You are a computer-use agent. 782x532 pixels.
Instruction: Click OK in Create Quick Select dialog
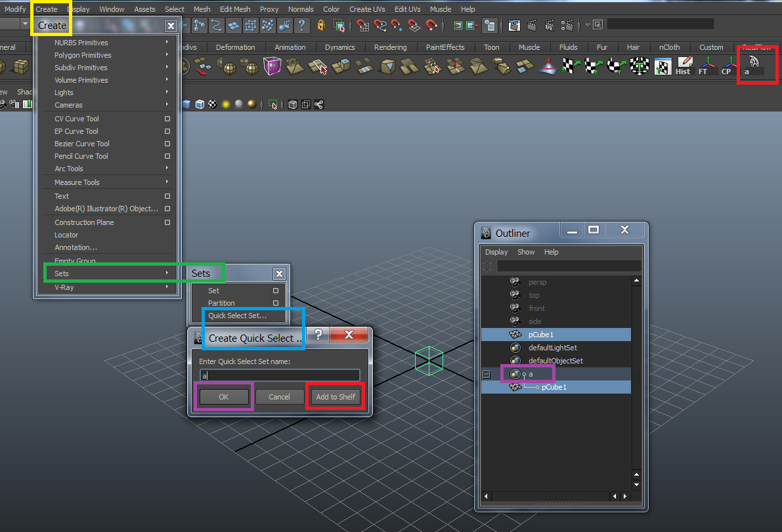pyautogui.click(x=224, y=397)
